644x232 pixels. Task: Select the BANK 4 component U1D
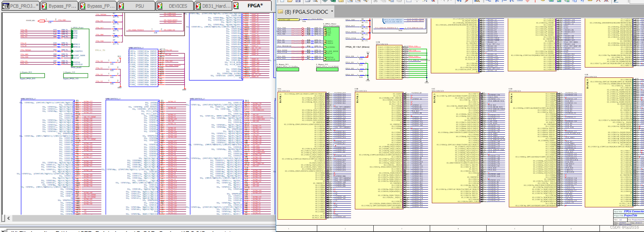coord(532,149)
